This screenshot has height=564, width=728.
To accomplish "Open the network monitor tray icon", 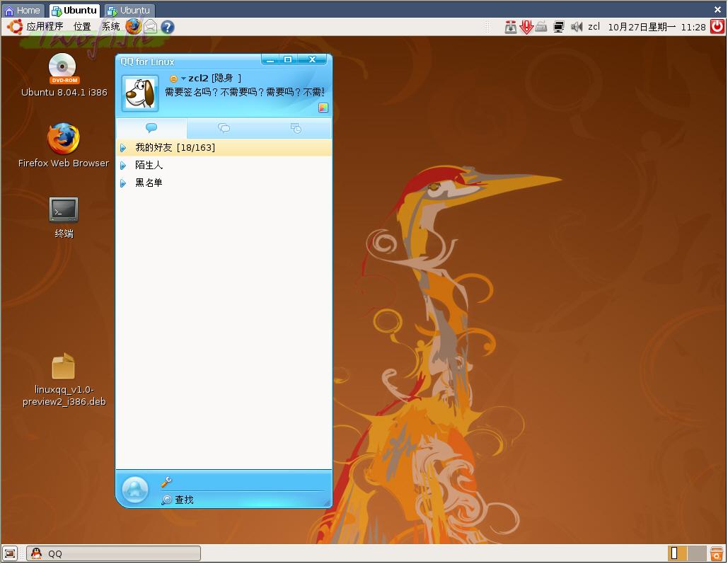I will pos(559,27).
